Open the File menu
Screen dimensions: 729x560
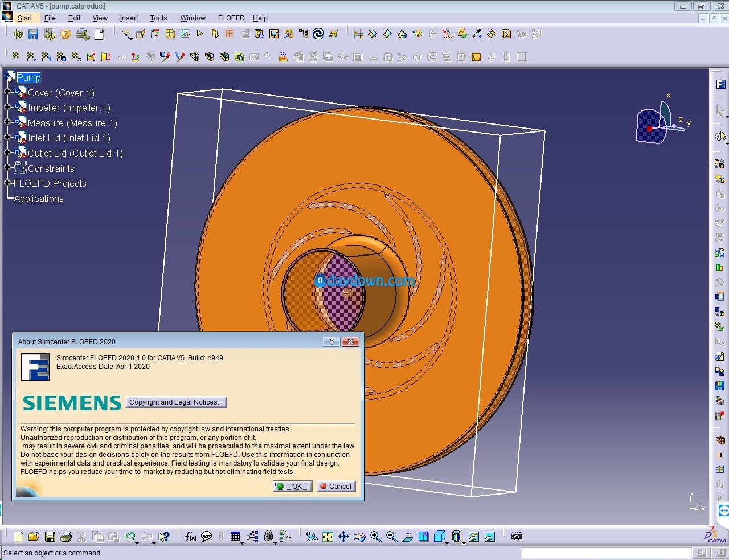coord(50,18)
